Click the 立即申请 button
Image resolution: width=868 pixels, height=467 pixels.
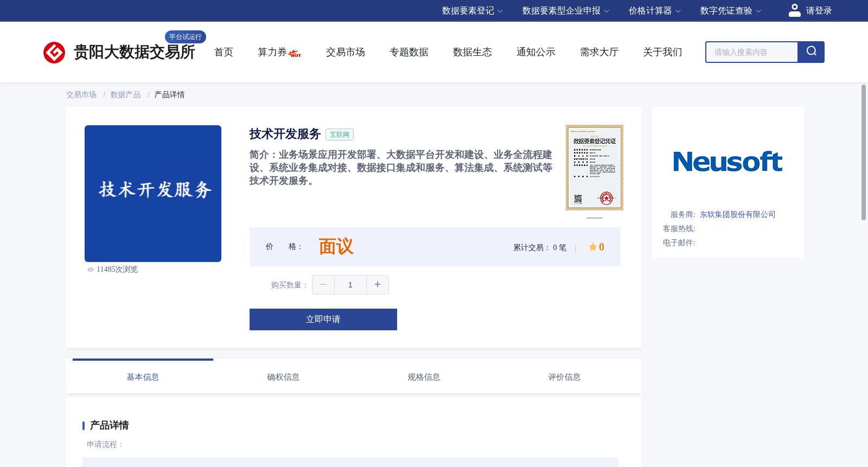click(323, 319)
